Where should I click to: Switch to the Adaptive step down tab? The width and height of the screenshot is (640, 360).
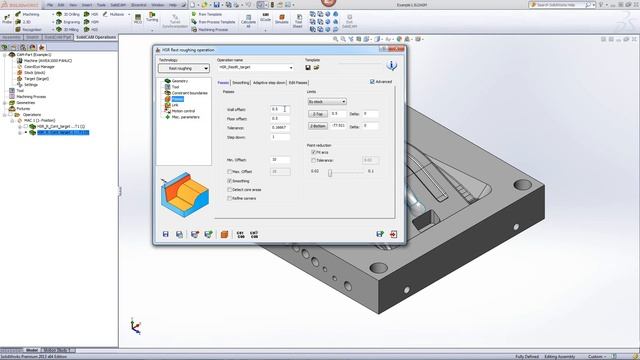click(269, 83)
